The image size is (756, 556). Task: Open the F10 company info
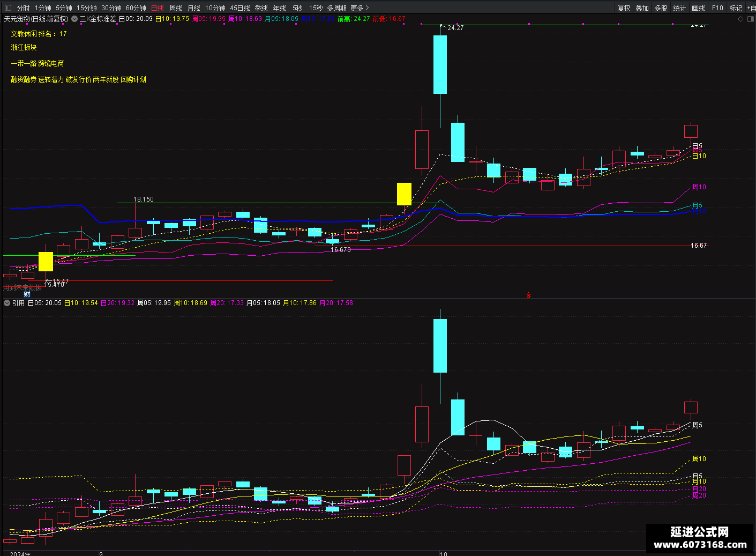[717, 8]
